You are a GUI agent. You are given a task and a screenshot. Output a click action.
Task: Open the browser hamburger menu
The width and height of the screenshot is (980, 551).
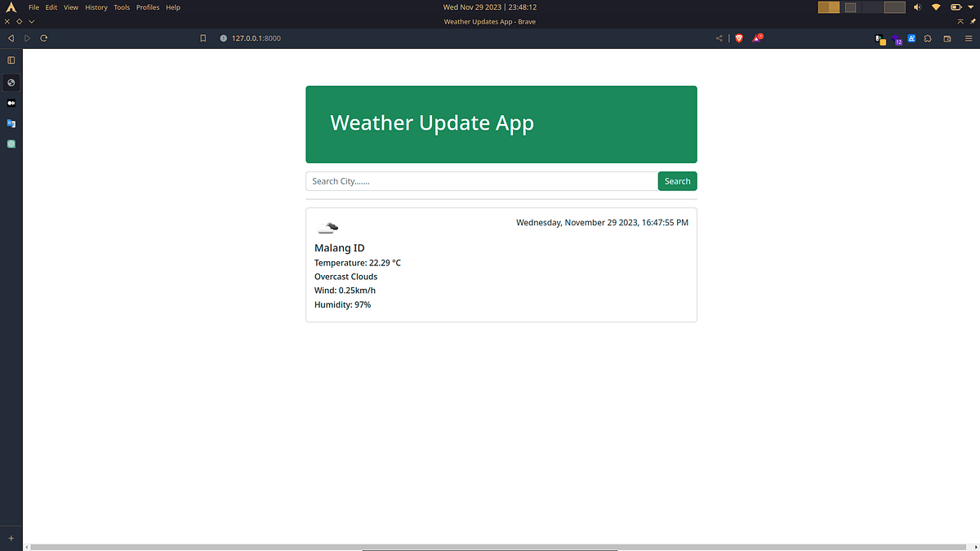pyautogui.click(x=969, y=38)
